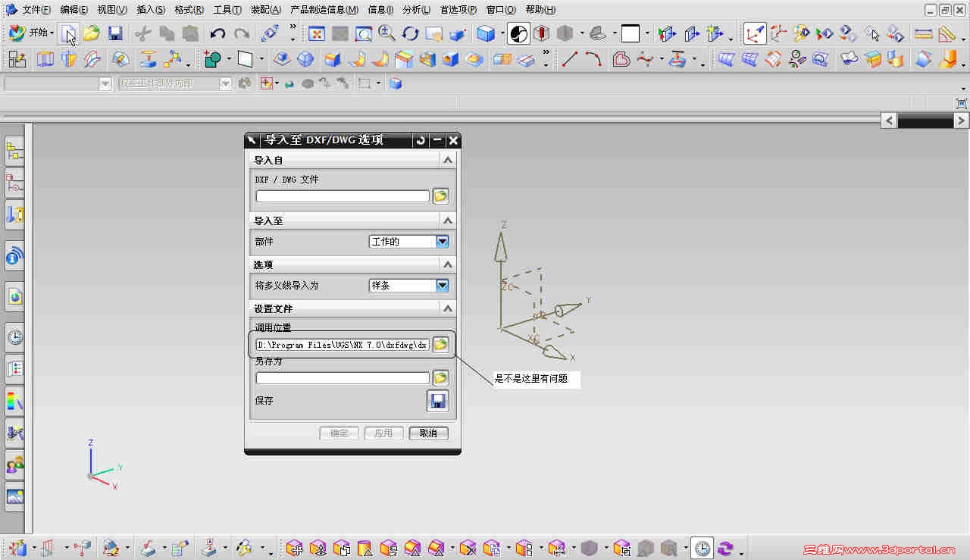Screen dimensions: 970x560
Task: Click the 确定 button in the dialog
Action: pyautogui.click(x=339, y=433)
